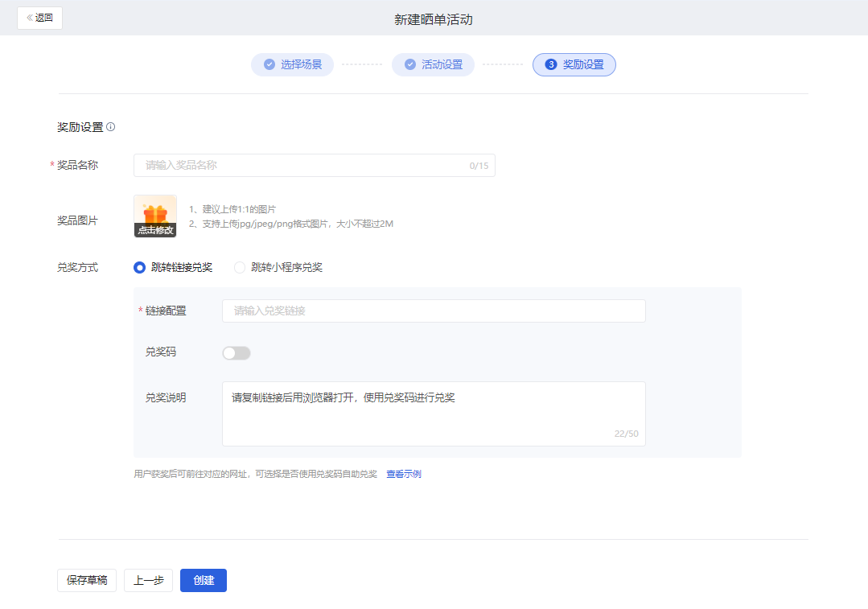Click the 兑奖方式 label
The height and width of the screenshot is (609, 868).
pyautogui.click(x=77, y=267)
